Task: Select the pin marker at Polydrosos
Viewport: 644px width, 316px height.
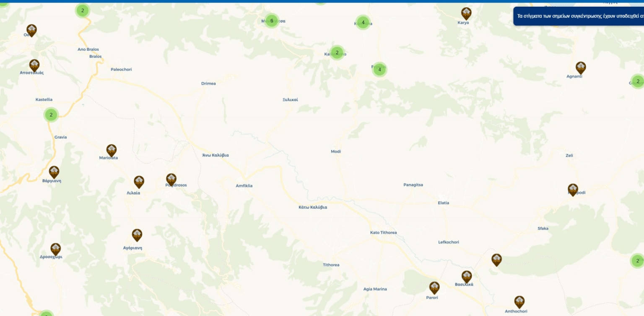Action: pyautogui.click(x=171, y=180)
